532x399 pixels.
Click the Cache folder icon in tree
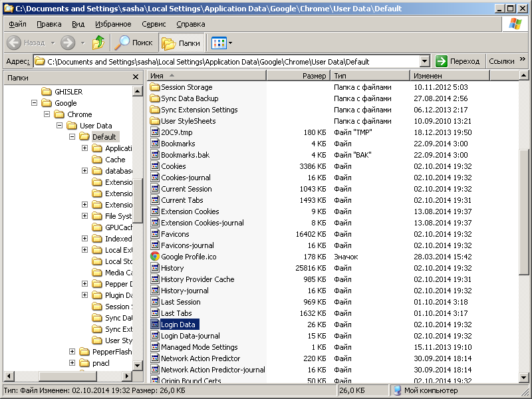(96, 160)
